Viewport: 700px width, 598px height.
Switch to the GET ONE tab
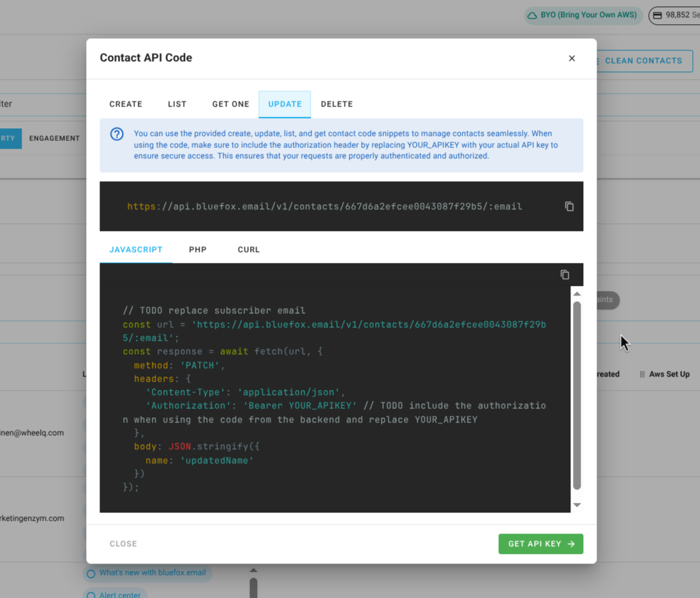click(x=230, y=103)
